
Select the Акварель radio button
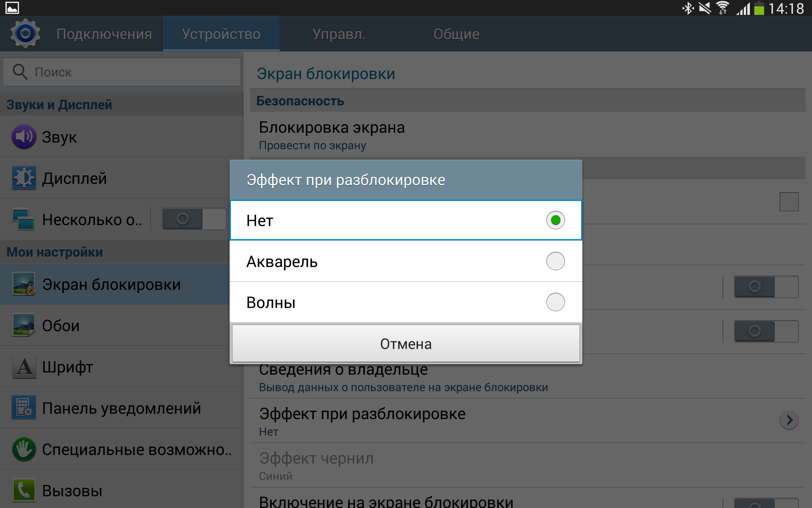[555, 261]
